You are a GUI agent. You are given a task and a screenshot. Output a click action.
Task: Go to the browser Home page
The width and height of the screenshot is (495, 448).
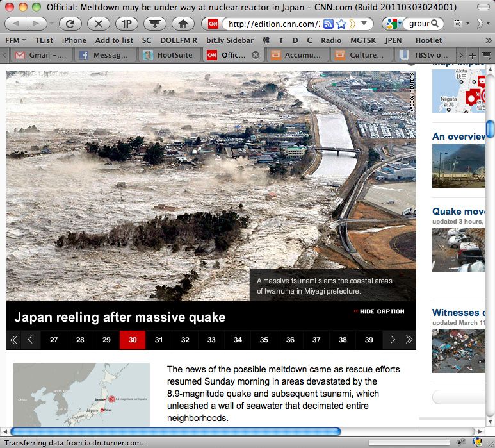[x=183, y=24]
